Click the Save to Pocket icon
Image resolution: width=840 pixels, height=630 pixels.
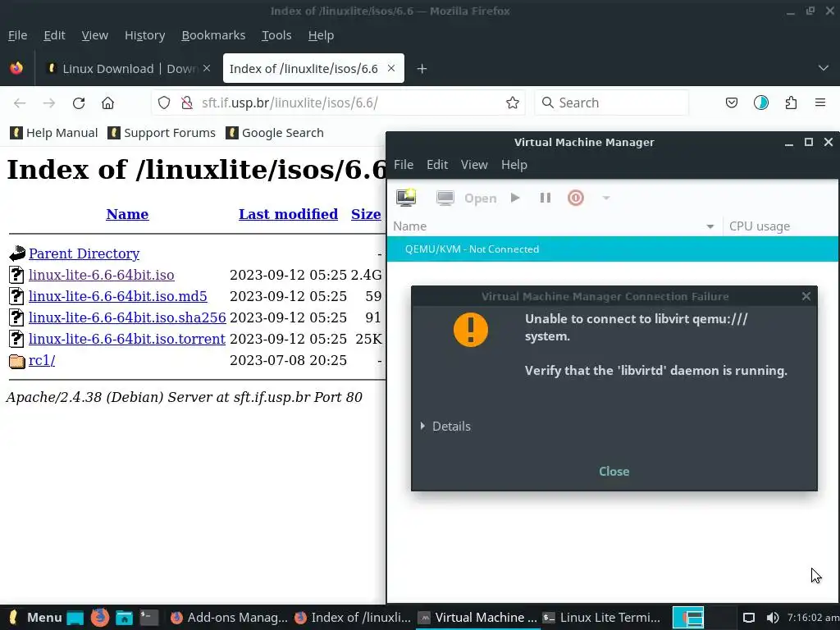pyautogui.click(x=731, y=103)
